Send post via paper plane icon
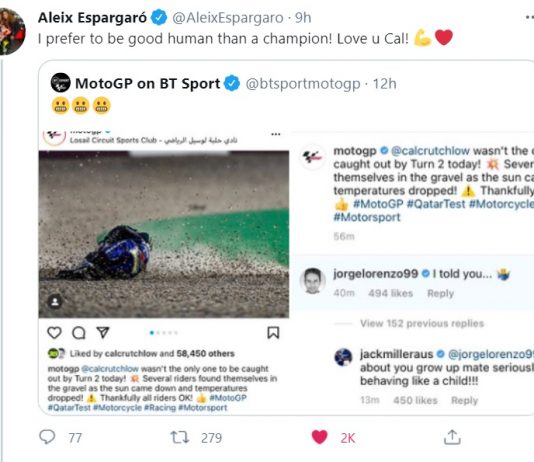The image size is (534, 462). pos(103,332)
